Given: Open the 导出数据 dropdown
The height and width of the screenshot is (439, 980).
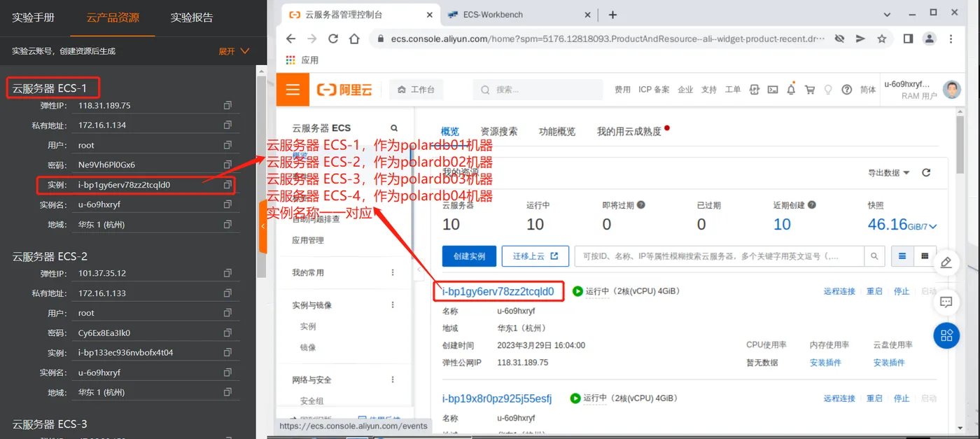Looking at the screenshot, I should click(x=888, y=173).
